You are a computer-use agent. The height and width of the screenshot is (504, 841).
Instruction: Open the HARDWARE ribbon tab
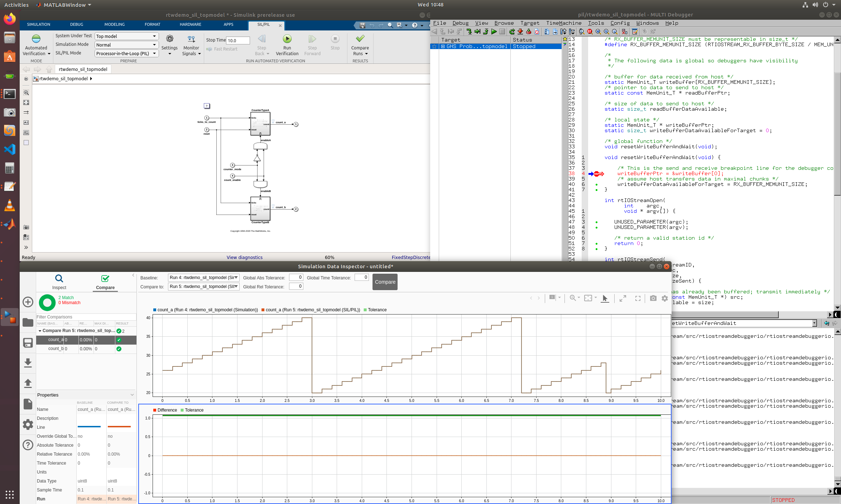point(191,24)
